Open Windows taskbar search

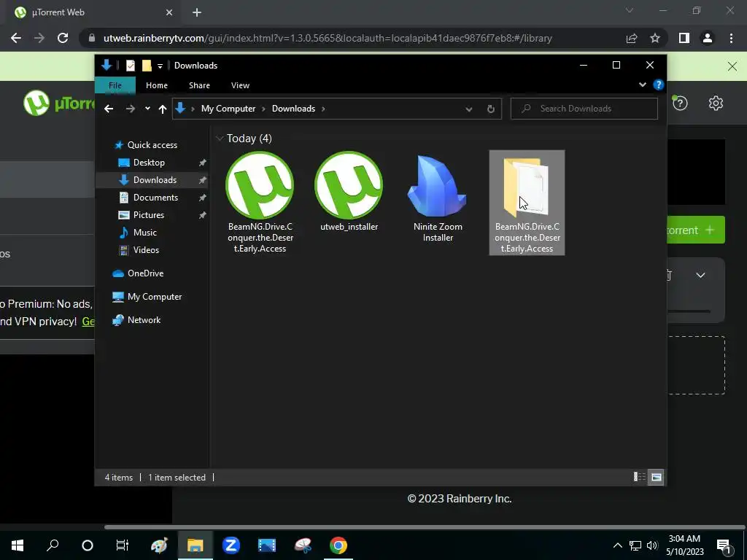pyautogui.click(x=53, y=545)
